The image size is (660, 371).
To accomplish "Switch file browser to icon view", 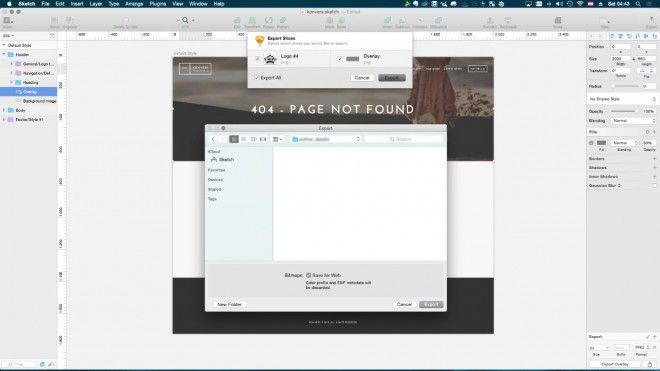I will pos(234,139).
